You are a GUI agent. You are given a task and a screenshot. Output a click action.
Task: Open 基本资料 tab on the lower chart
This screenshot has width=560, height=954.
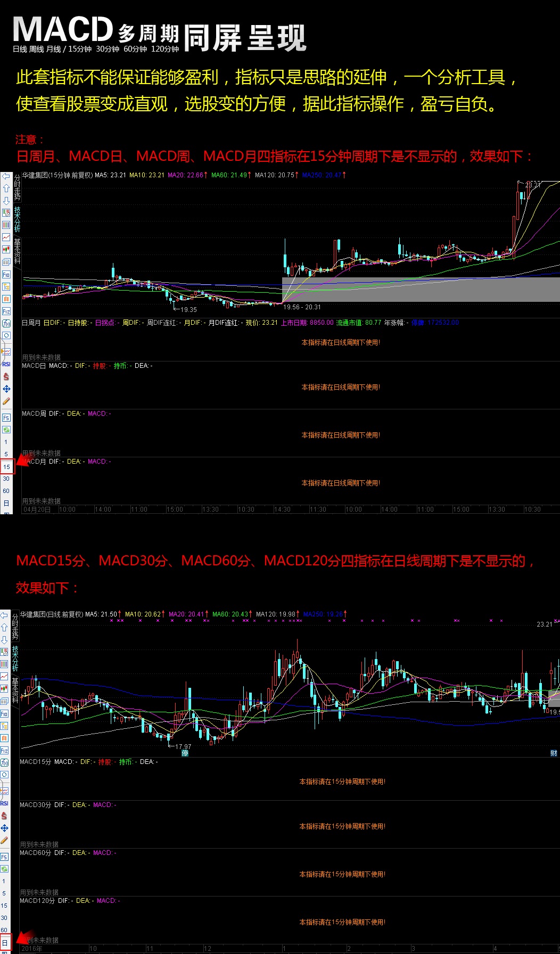[x=15, y=690]
